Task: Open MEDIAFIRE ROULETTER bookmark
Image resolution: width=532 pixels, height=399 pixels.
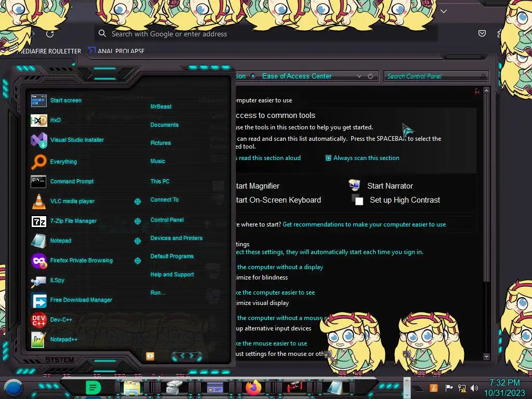Action: pos(49,51)
